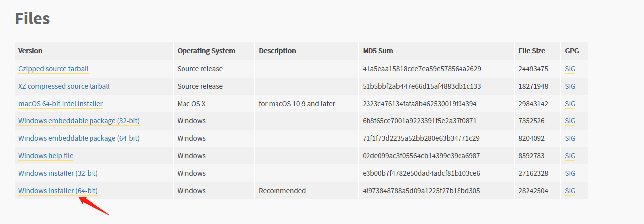
Task: Click the Version column header
Action: [30, 51]
